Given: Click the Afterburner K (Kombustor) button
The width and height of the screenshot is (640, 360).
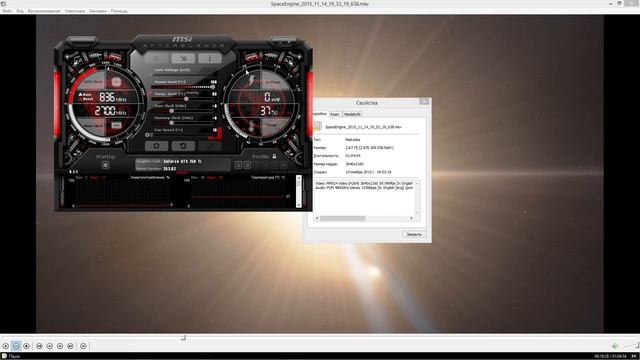Looking at the screenshot, I should coord(156,58).
